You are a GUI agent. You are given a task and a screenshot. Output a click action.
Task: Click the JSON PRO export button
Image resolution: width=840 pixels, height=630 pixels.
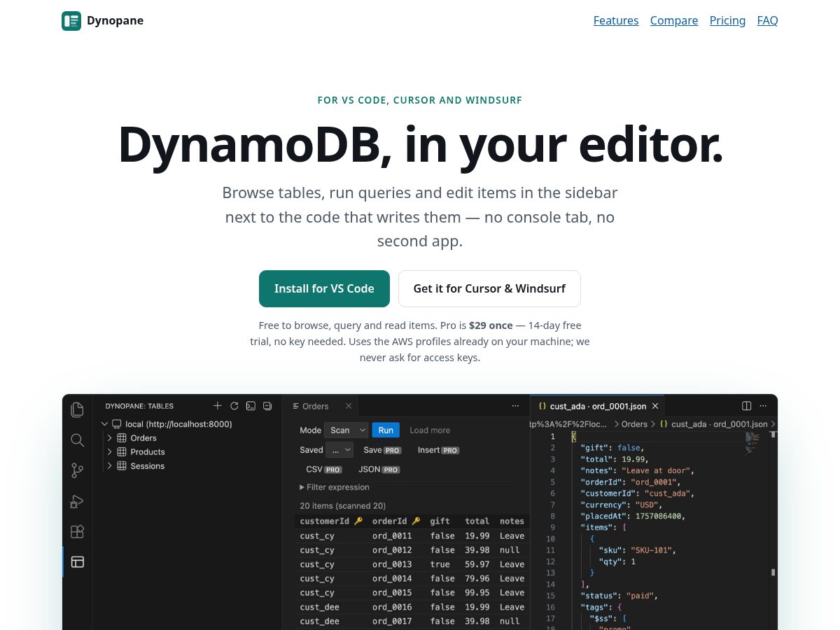[x=379, y=470]
